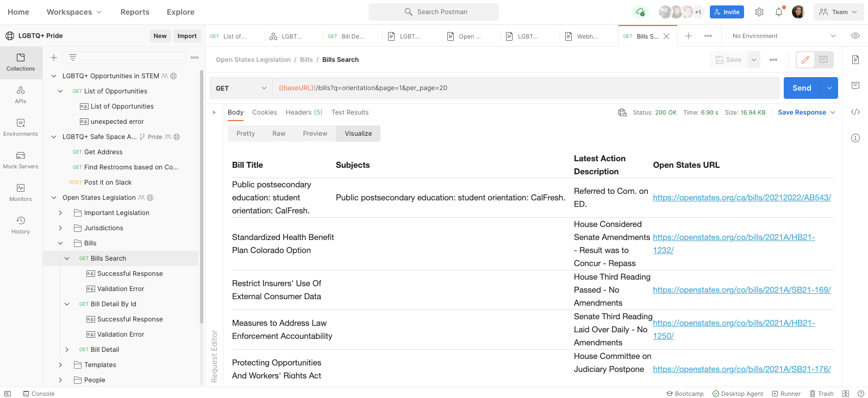The height and width of the screenshot is (398, 868).
Task: Expand the Important Legislation folder
Action: click(60, 213)
